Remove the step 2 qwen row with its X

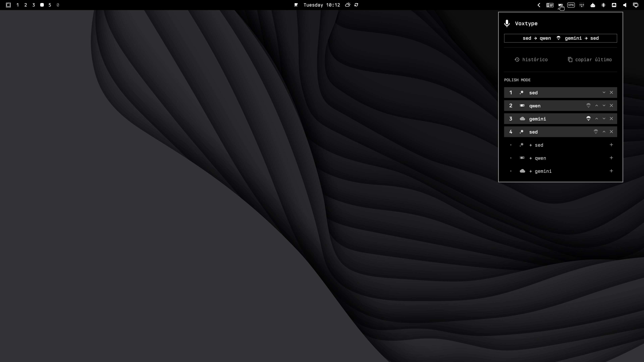(611, 106)
